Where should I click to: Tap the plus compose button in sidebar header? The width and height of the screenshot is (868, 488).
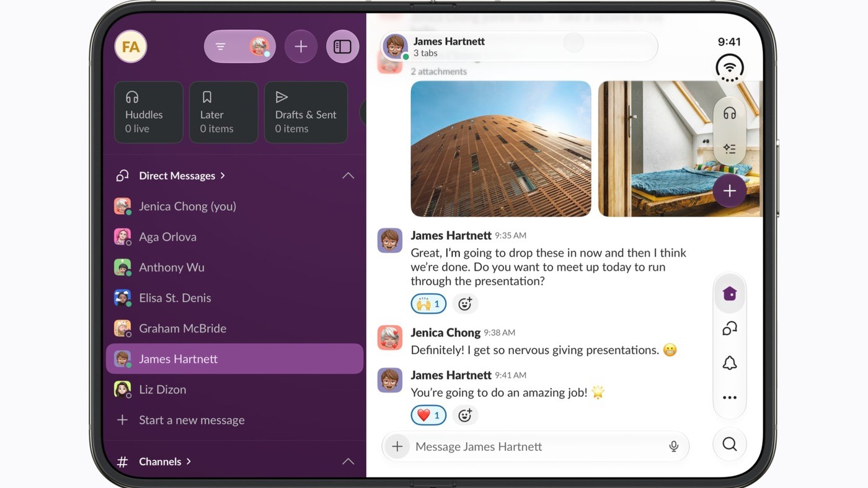[301, 47]
